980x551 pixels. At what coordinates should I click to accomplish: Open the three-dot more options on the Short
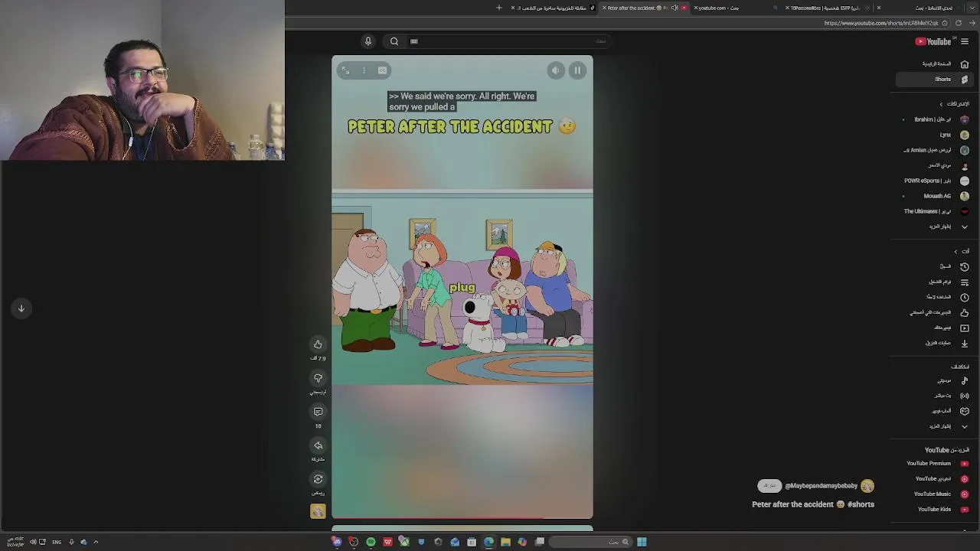tap(364, 70)
